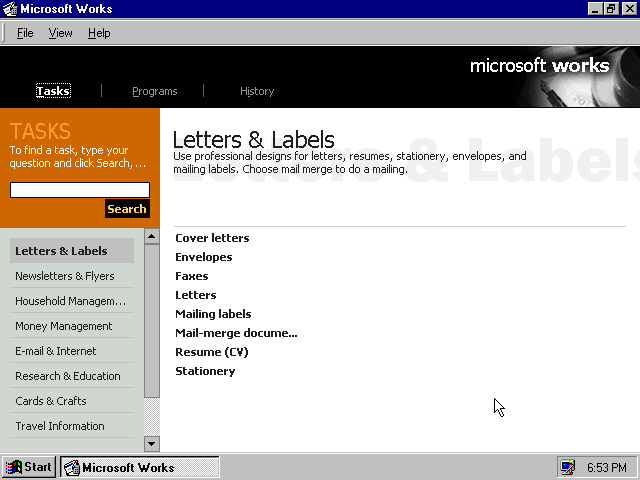Select E-mail & Internet category
640x480 pixels.
72,351
